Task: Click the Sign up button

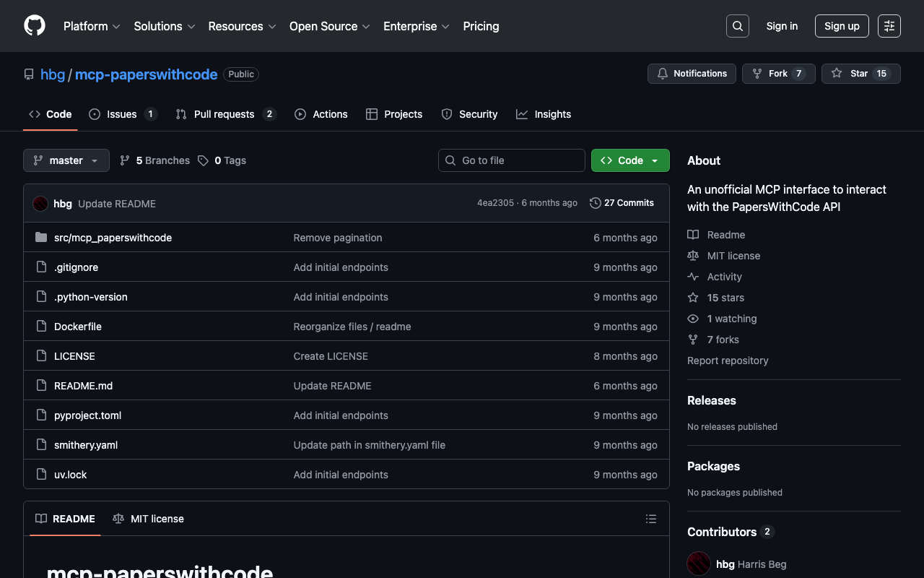Action: [x=842, y=26]
